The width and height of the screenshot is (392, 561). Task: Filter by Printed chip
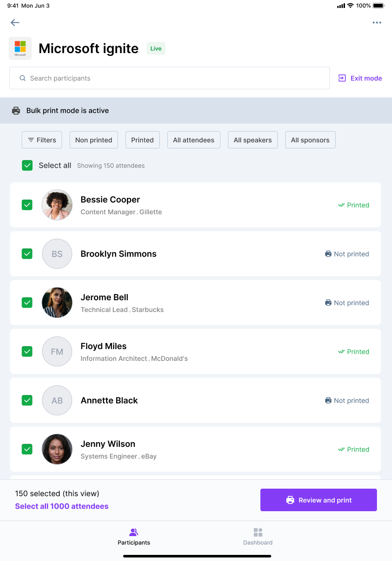142,140
